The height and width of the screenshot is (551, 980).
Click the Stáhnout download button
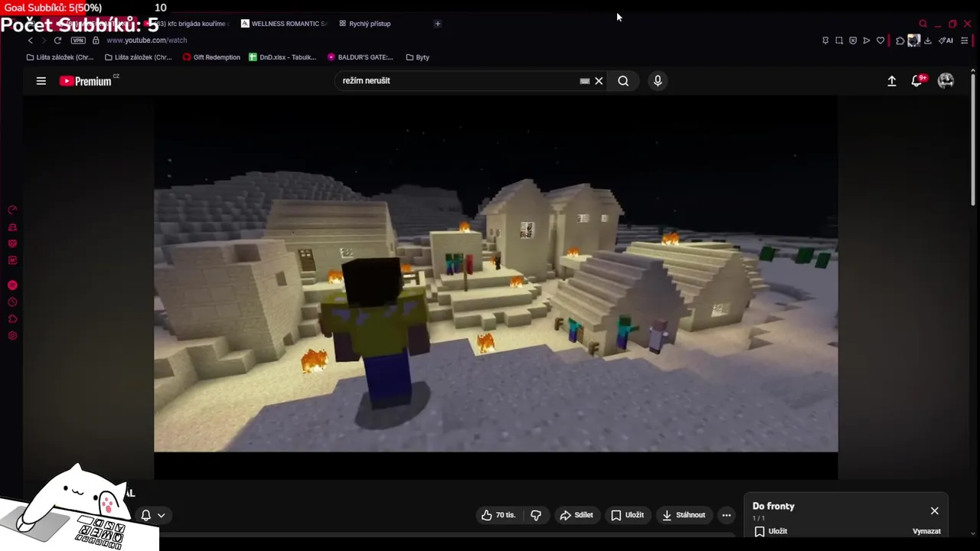tap(684, 515)
